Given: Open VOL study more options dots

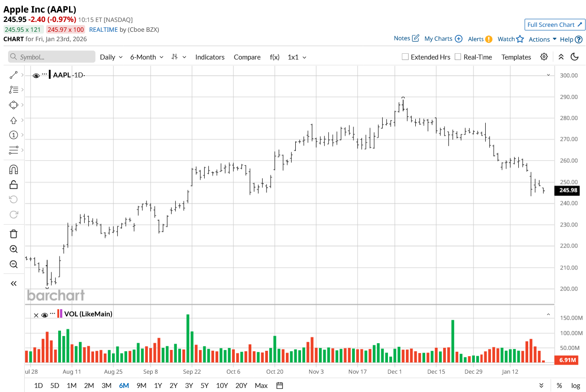Looking at the screenshot, I should 52,313.
